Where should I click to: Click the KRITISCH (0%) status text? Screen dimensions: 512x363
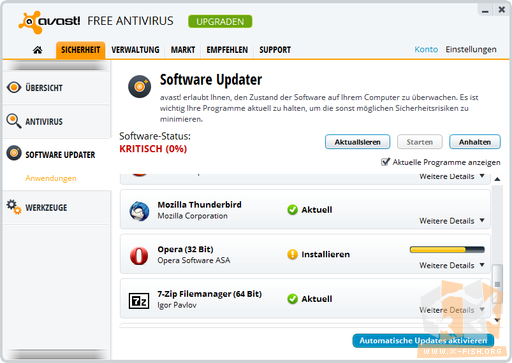point(153,149)
